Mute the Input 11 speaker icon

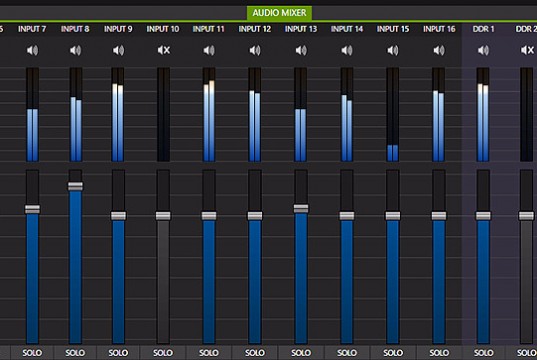click(209, 51)
